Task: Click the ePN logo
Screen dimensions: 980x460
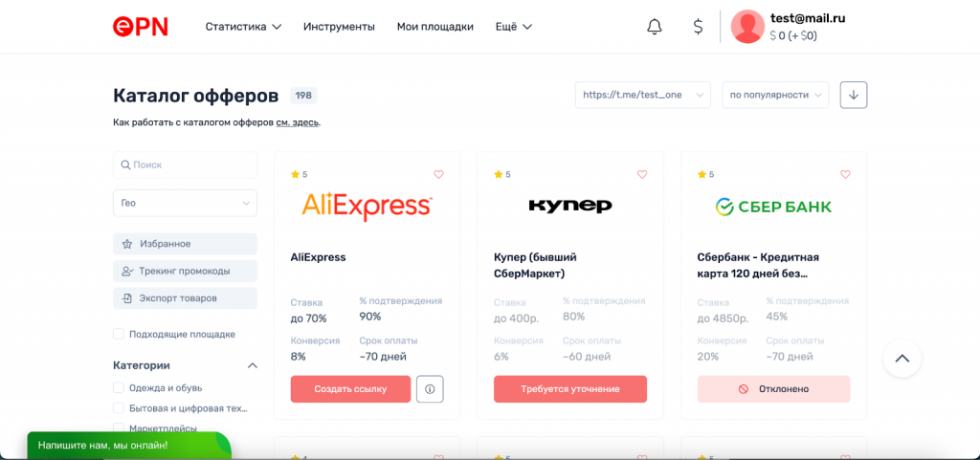Action: pyautogui.click(x=140, y=26)
